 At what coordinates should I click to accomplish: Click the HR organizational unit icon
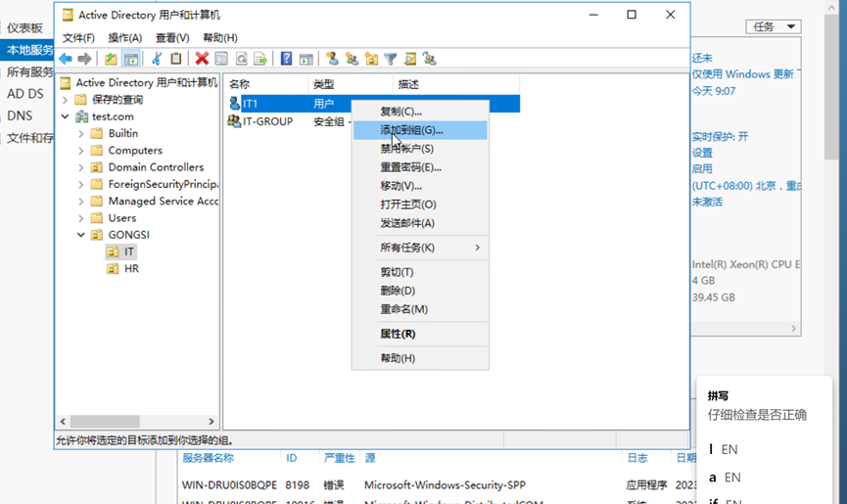pos(113,269)
